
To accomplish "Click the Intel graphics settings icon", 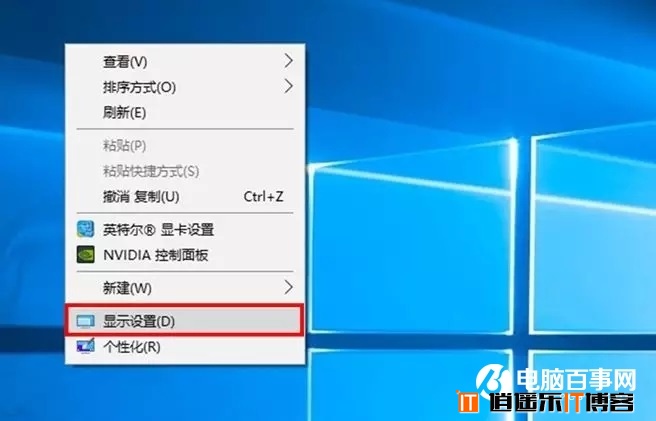I will tap(85, 229).
